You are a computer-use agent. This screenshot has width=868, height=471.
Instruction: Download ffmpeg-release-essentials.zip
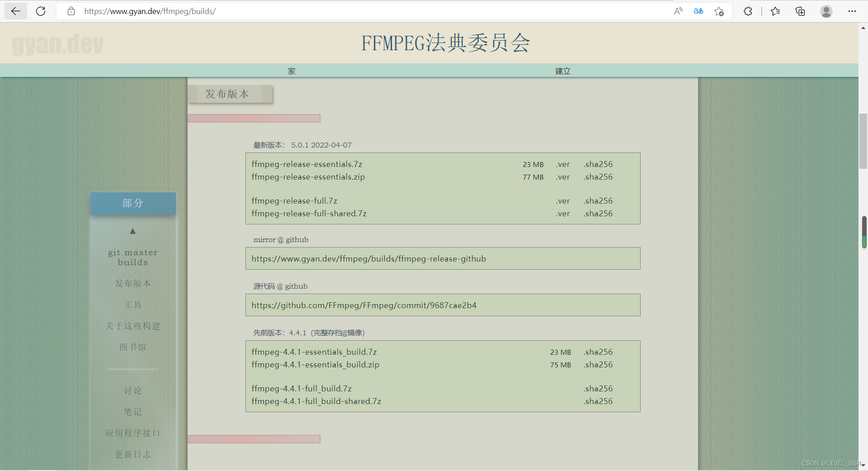click(308, 177)
